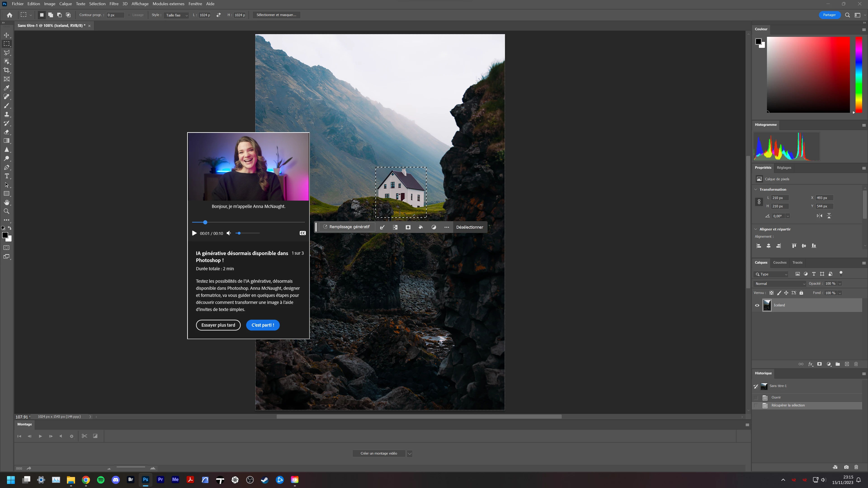Click Désélectionner in the contextual bar

[x=469, y=227]
